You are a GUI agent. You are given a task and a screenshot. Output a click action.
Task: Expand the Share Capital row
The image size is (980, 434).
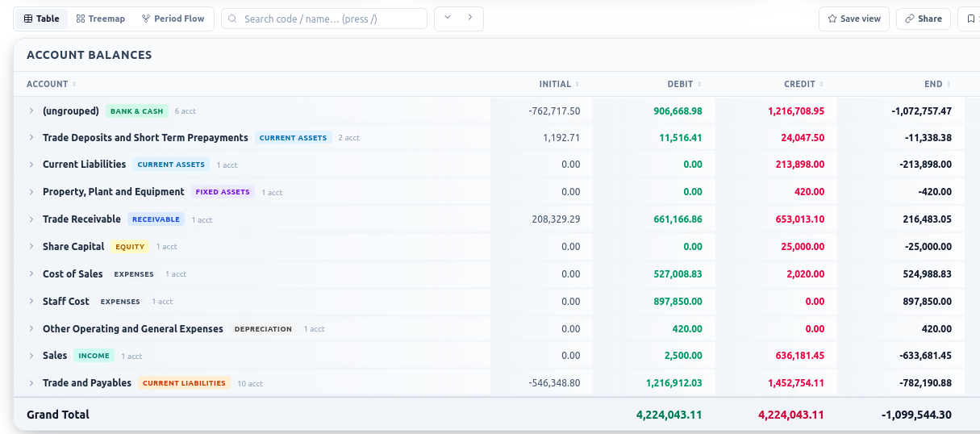click(31, 246)
